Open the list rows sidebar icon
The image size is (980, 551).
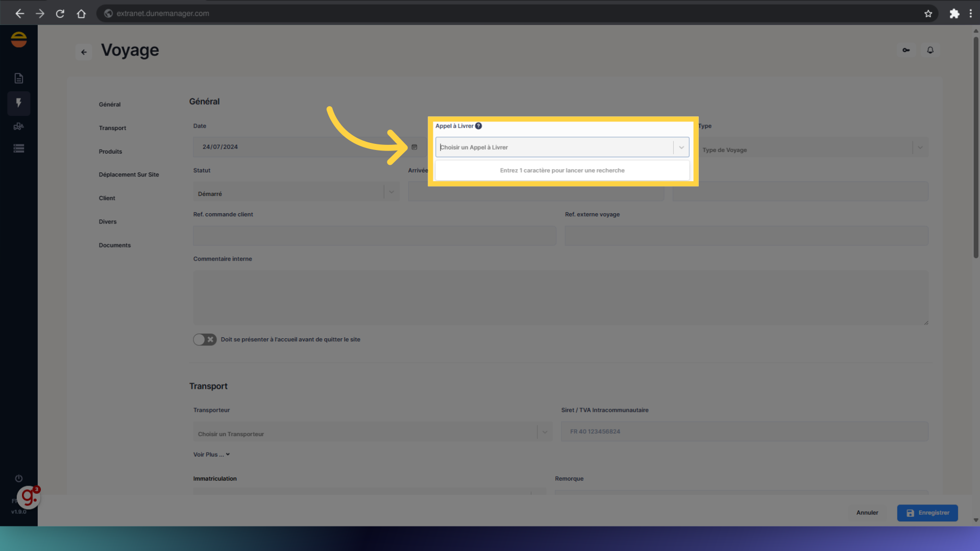click(x=19, y=148)
